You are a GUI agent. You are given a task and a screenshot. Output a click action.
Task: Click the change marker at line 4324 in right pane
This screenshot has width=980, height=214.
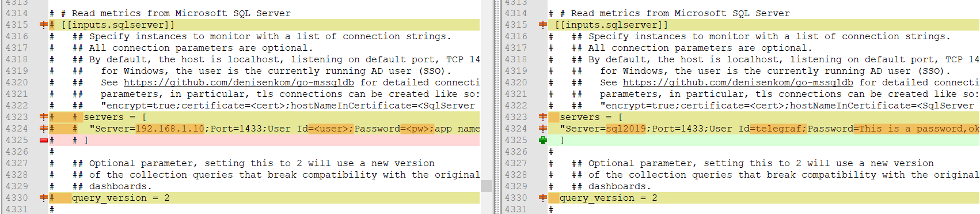pyautogui.click(x=543, y=129)
